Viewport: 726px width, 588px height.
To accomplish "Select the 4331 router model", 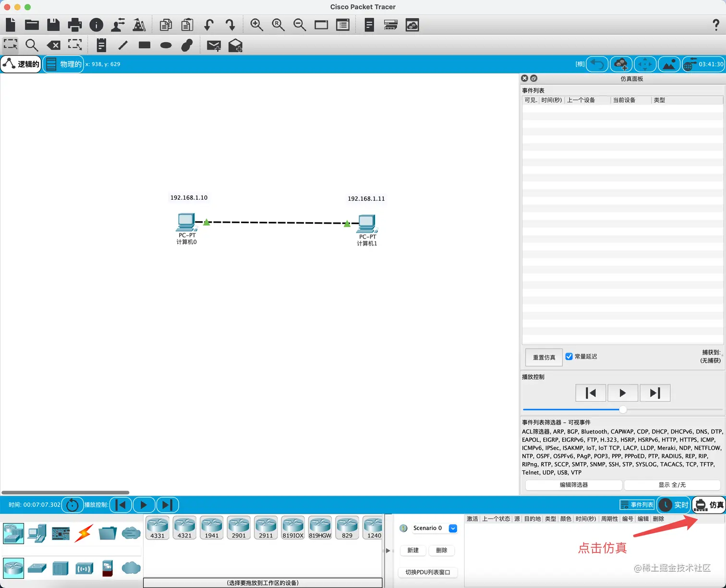I will point(157,528).
